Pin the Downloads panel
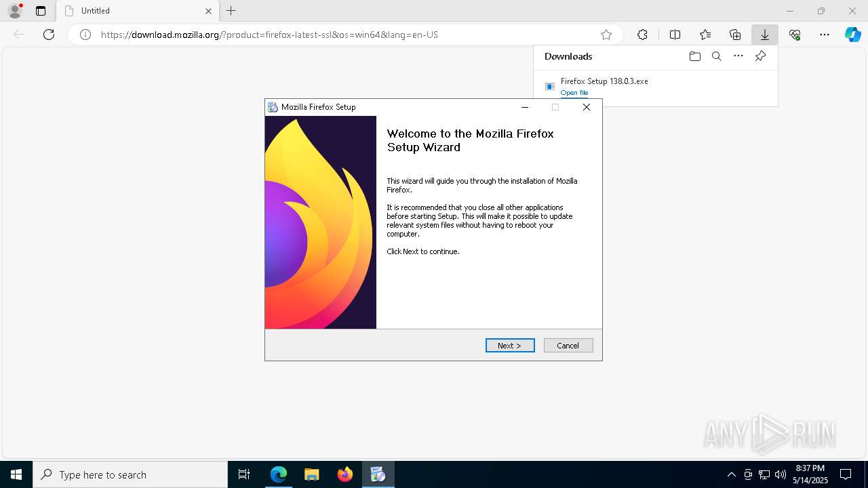The height and width of the screenshot is (488, 868). [x=760, y=56]
